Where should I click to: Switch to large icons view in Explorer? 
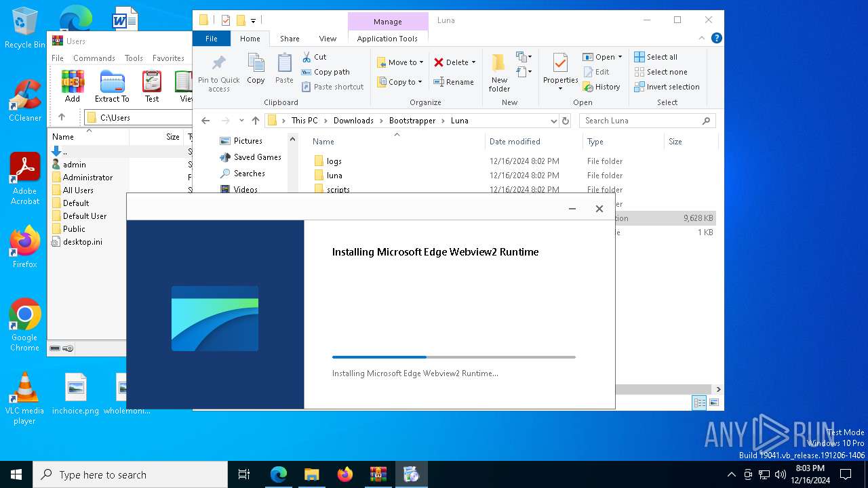click(x=713, y=403)
